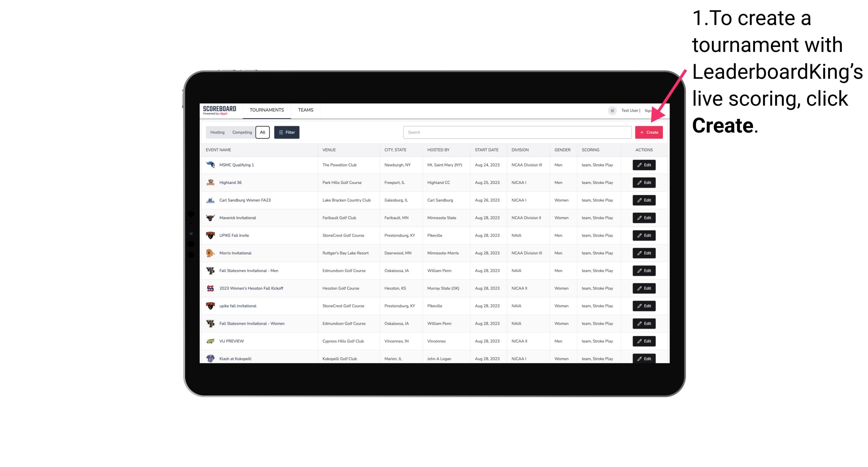
Task: Click the grid view icon near Test User
Action: [612, 110]
